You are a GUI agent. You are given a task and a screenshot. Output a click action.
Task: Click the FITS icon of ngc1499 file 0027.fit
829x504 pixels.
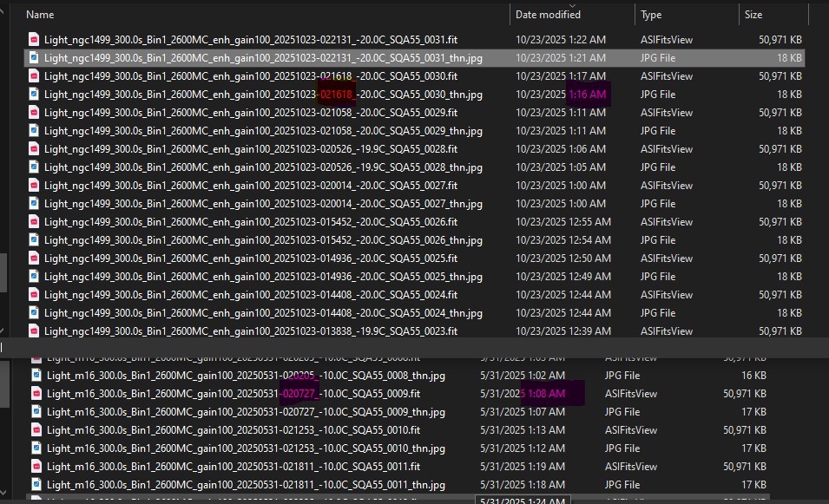click(34, 185)
